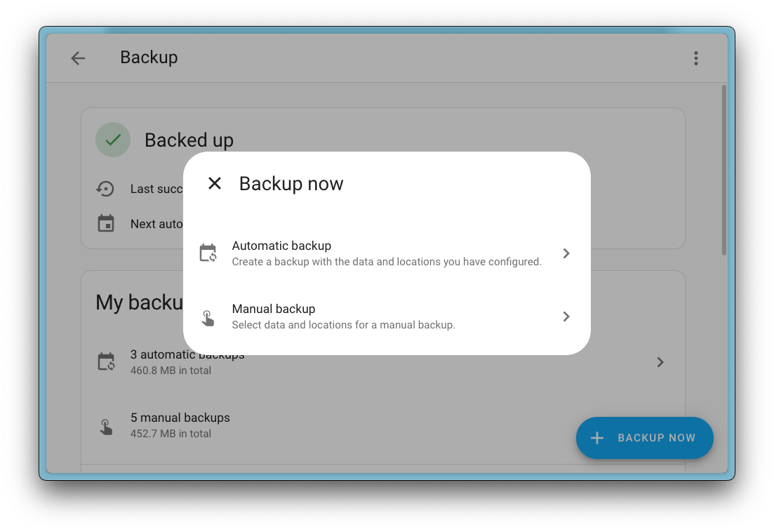Viewport: 774px width, 532px height.
Task: Click the manual backups list icon
Action: point(106,425)
